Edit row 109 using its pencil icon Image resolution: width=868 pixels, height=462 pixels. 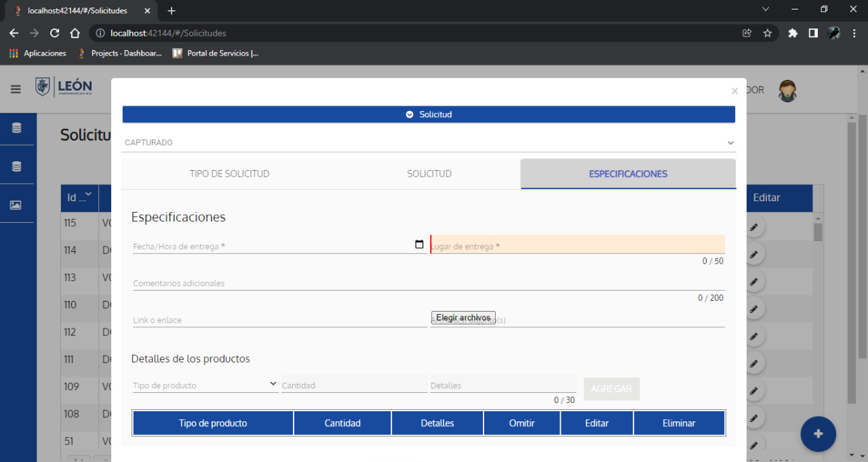coord(753,391)
